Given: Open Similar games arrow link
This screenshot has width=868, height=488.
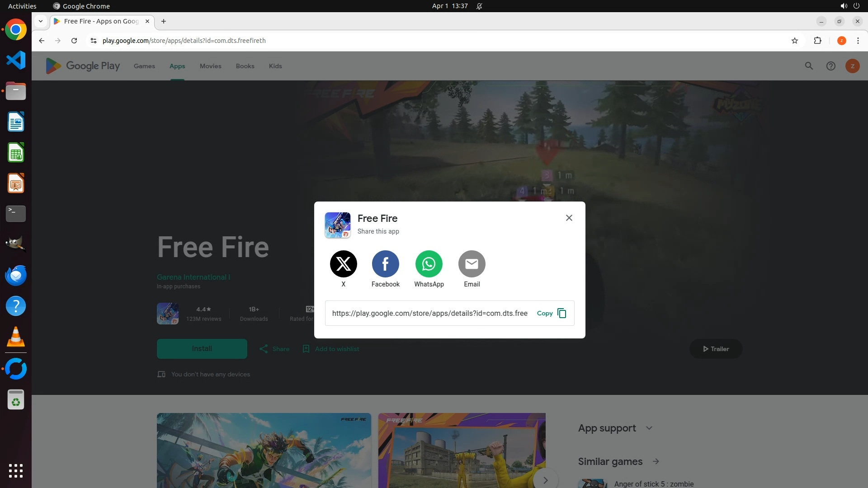Looking at the screenshot, I should [656, 461].
